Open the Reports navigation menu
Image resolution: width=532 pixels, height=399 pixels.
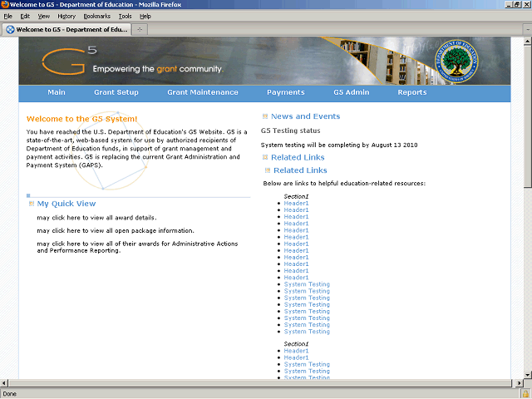pyautogui.click(x=412, y=92)
